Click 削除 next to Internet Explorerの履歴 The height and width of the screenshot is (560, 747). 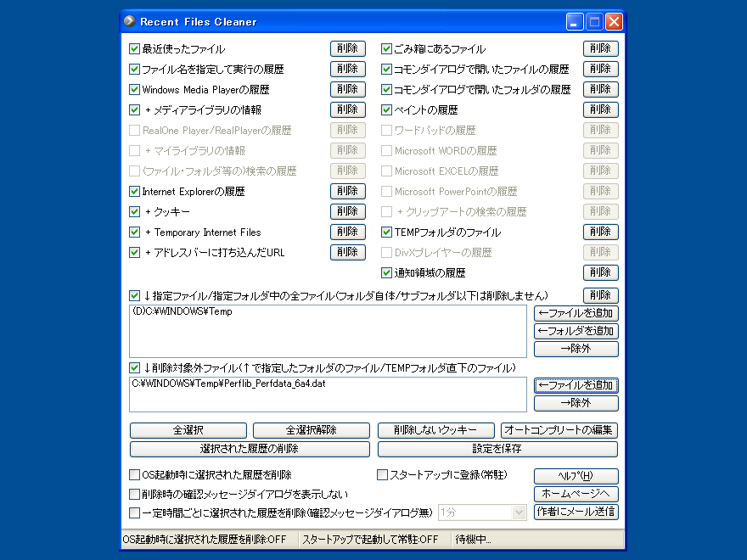coord(348,192)
